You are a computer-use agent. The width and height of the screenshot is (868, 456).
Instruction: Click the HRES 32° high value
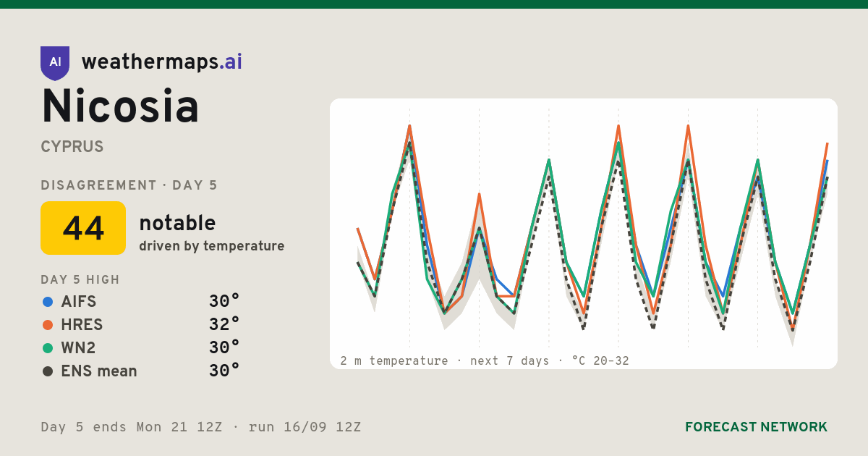tap(224, 324)
